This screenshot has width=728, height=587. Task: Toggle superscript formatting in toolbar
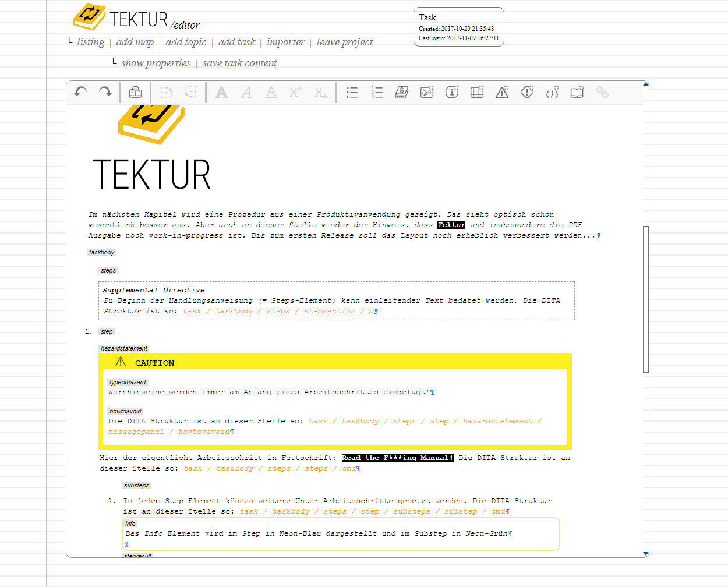296,92
